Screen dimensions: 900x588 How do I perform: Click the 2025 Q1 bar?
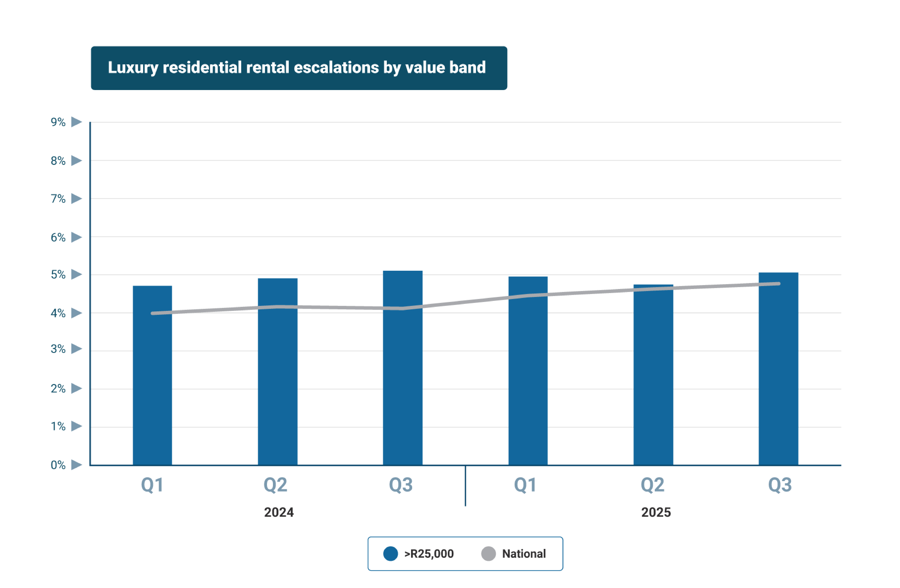pyautogui.click(x=528, y=378)
